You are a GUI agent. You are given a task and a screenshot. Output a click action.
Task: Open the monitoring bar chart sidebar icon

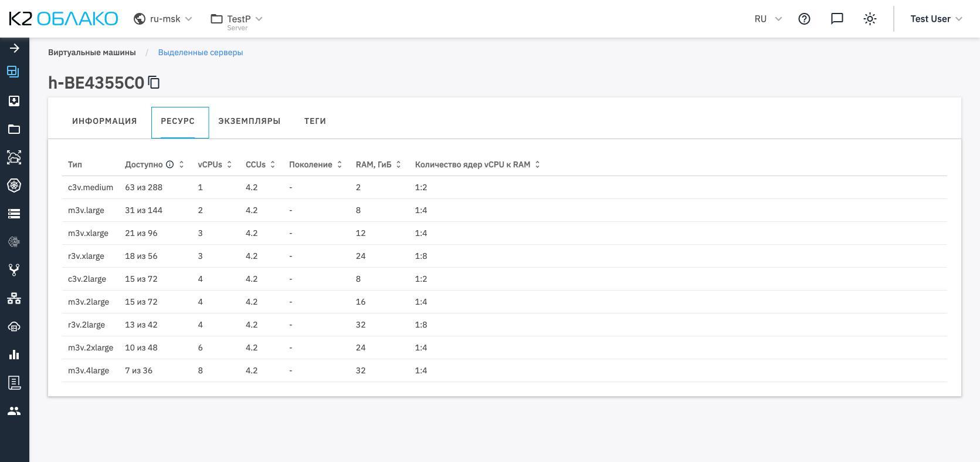(14, 355)
